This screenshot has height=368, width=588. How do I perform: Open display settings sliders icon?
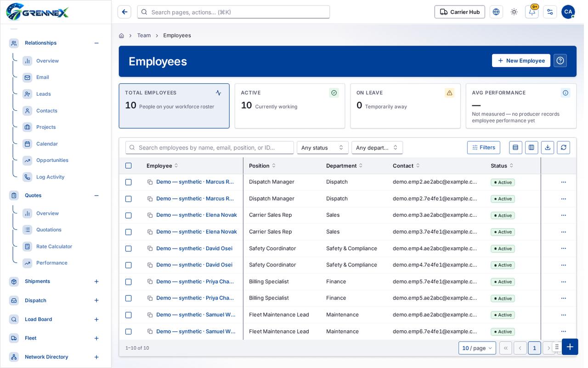click(550, 12)
